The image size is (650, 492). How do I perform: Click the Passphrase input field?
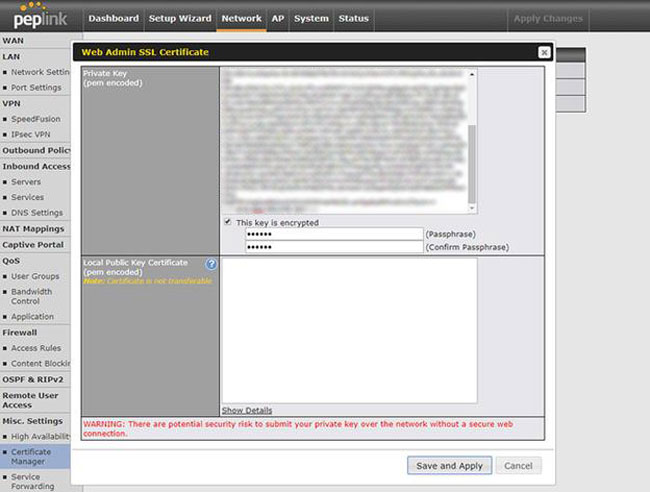tap(334, 234)
